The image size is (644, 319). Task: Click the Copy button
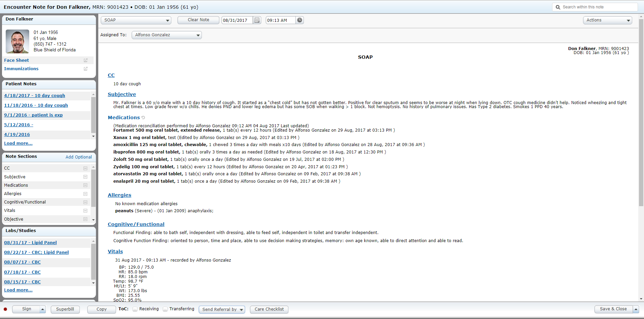101,309
